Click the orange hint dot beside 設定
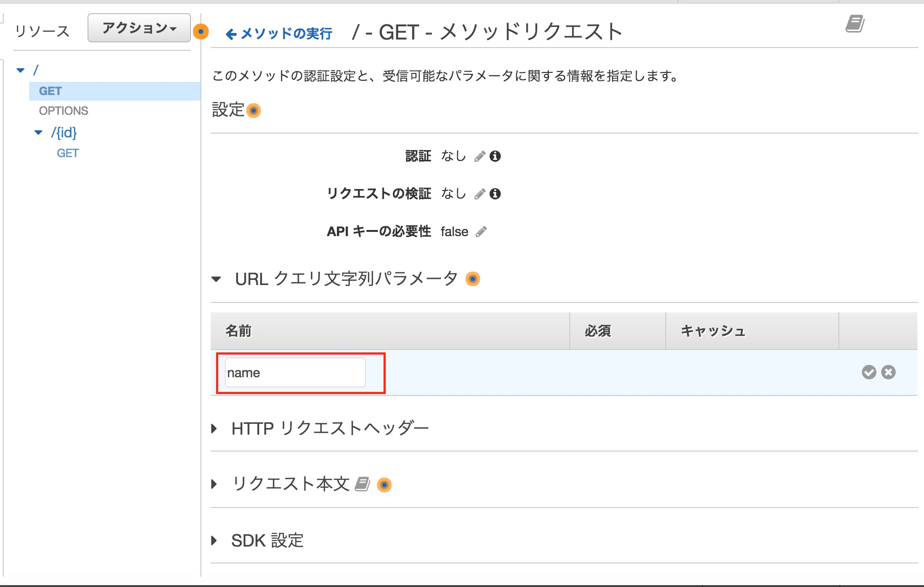This screenshot has width=924, height=587. [x=254, y=111]
